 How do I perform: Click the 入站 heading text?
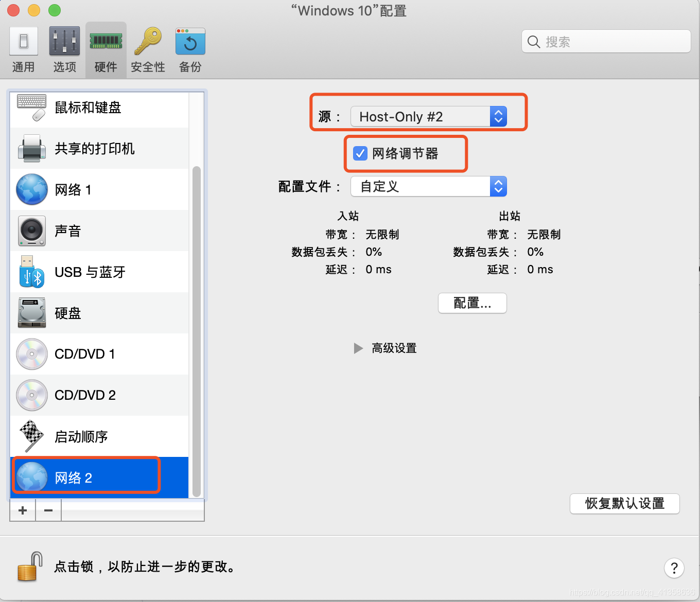click(x=348, y=216)
